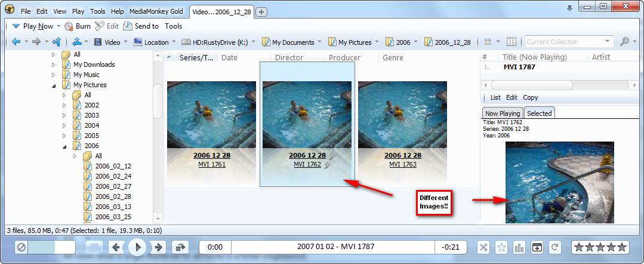The width and height of the screenshot is (644, 264).
Task: Toggle the repeat playback button
Action: 554,247
